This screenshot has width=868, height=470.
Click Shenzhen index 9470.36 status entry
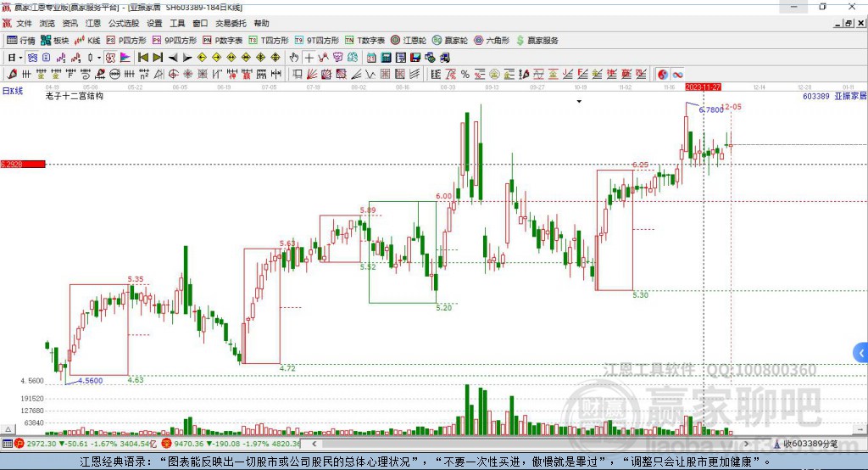coord(231,444)
